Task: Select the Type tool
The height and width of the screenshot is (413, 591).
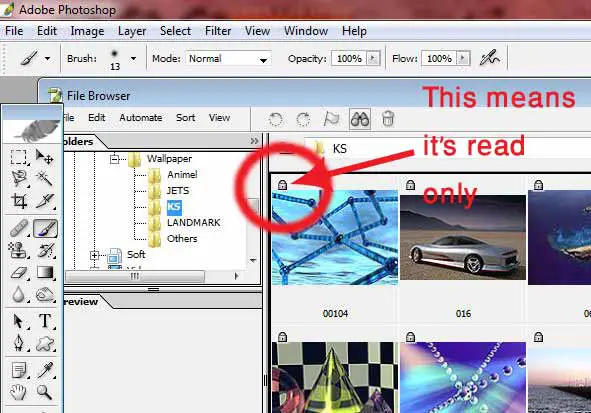Action: (45, 321)
